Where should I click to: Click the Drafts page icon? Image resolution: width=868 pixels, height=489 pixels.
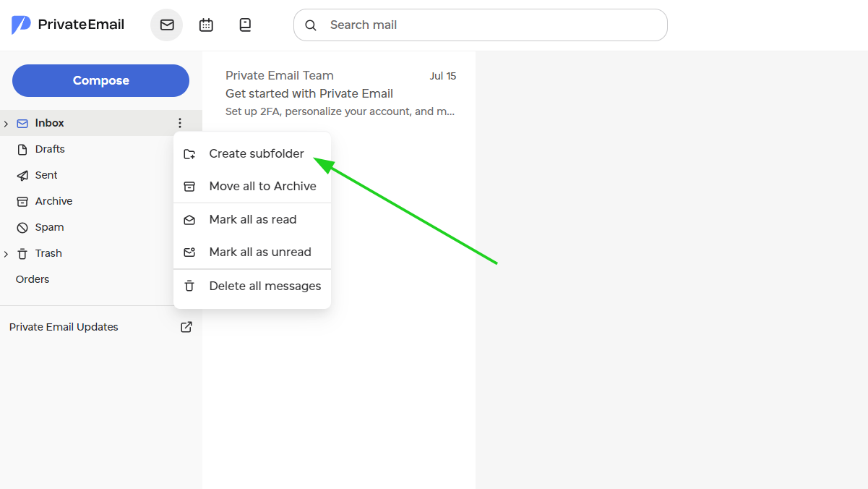click(22, 149)
